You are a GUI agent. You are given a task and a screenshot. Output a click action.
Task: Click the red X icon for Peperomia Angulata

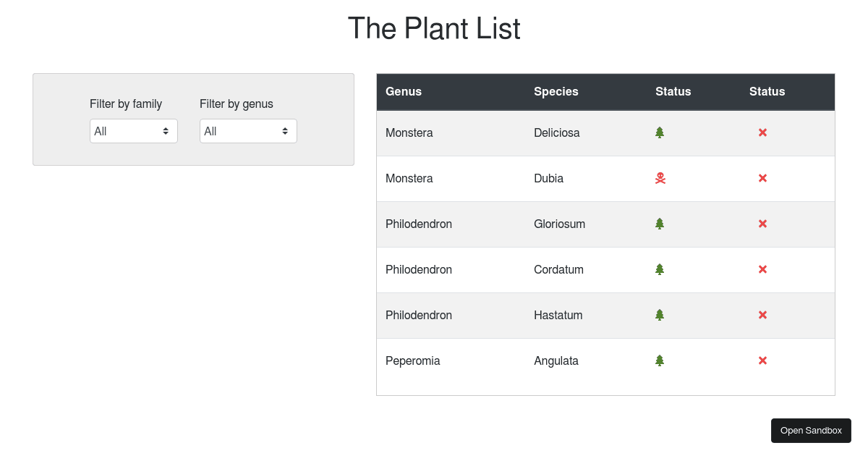coord(762,360)
